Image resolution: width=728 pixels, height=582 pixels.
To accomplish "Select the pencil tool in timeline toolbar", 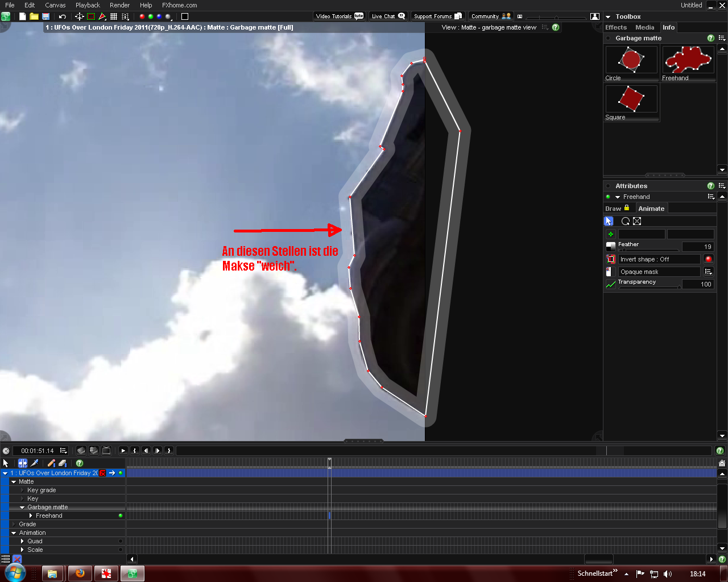I will 51,463.
